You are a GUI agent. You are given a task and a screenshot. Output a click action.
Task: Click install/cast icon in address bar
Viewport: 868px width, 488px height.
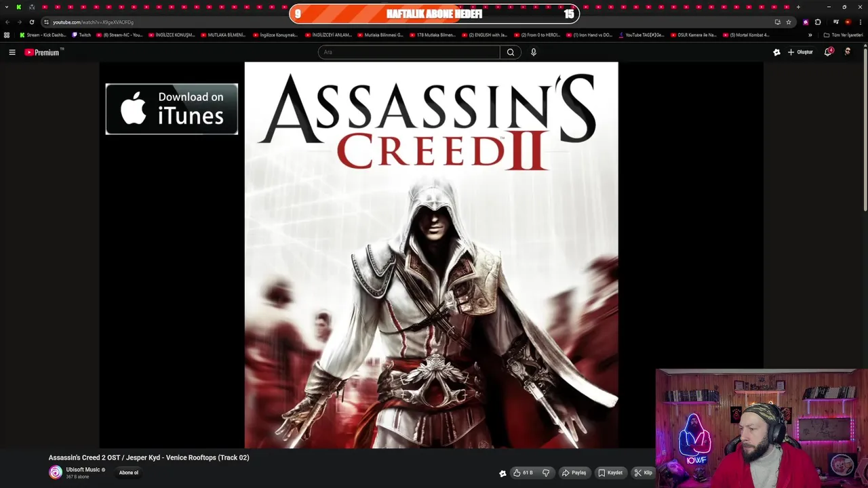[x=777, y=22]
